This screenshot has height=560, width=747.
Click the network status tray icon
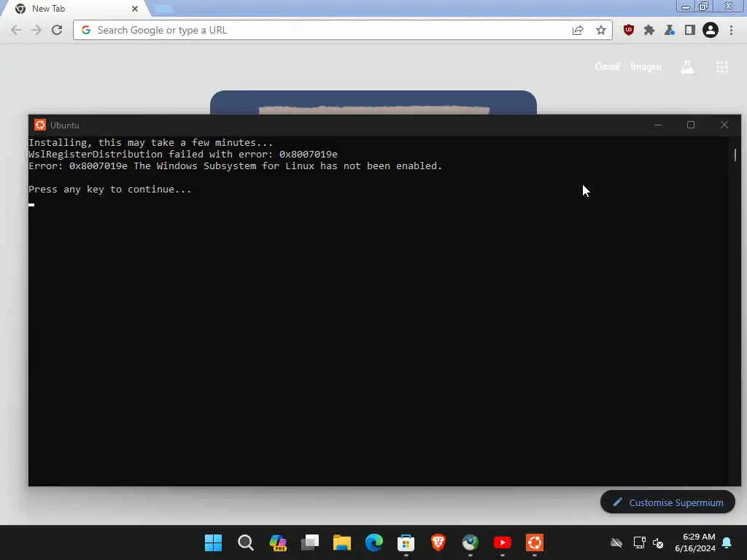(x=639, y=542)
